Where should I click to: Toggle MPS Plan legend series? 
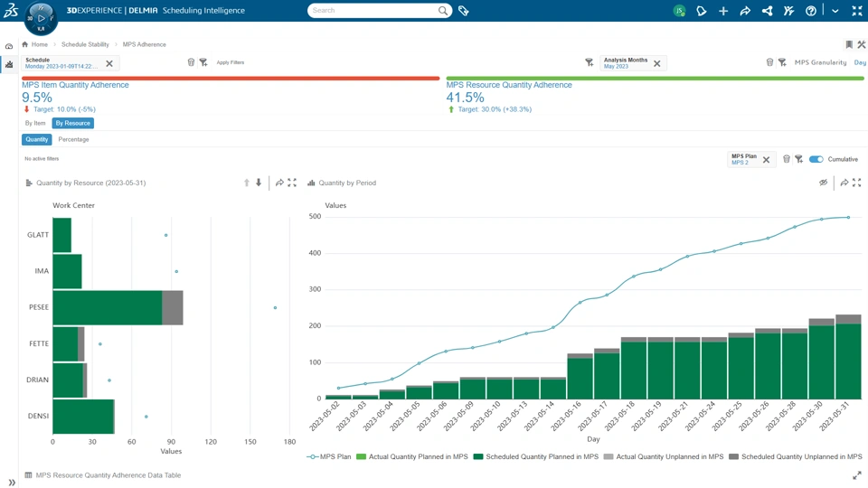[x=329, y=457]
